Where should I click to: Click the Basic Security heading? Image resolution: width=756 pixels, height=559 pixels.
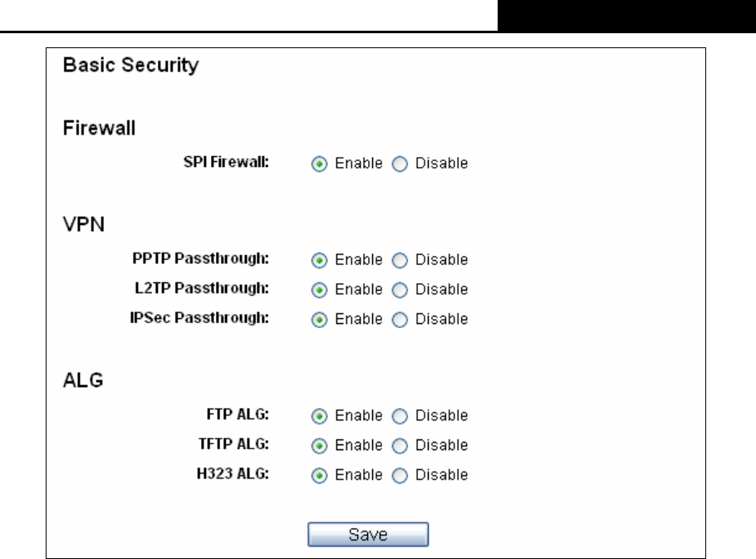coord(130,65)
